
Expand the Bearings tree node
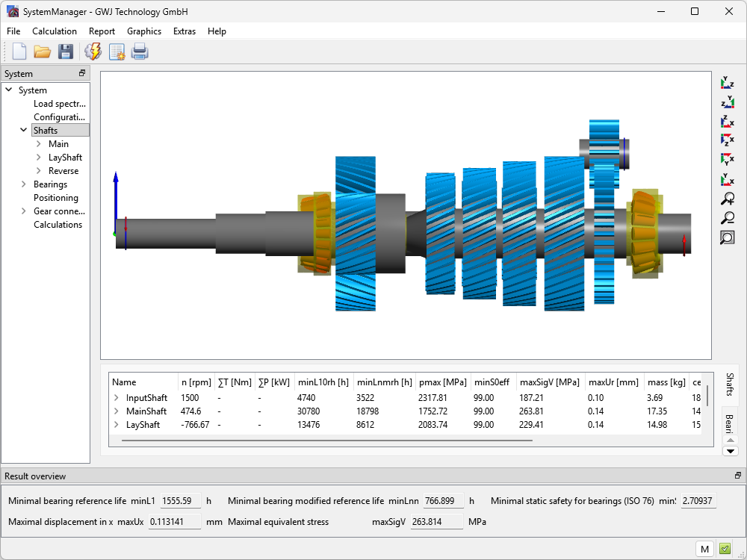pyautogui.click(x=24, y=184)
